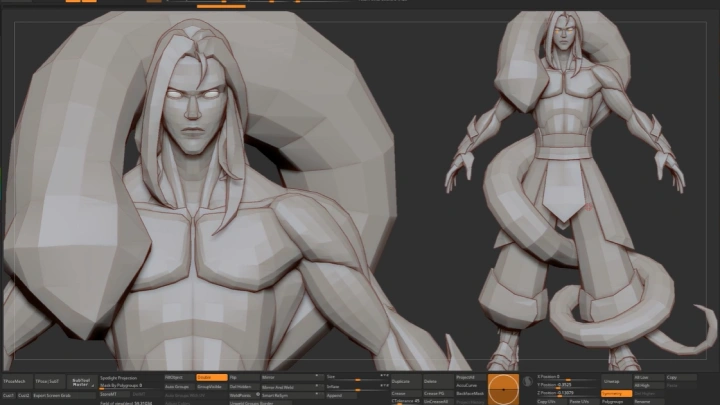Open the SubTool Master plugin
Image resolution: width=720 pixels, height=405 pixels.
(x=81, y=382)
